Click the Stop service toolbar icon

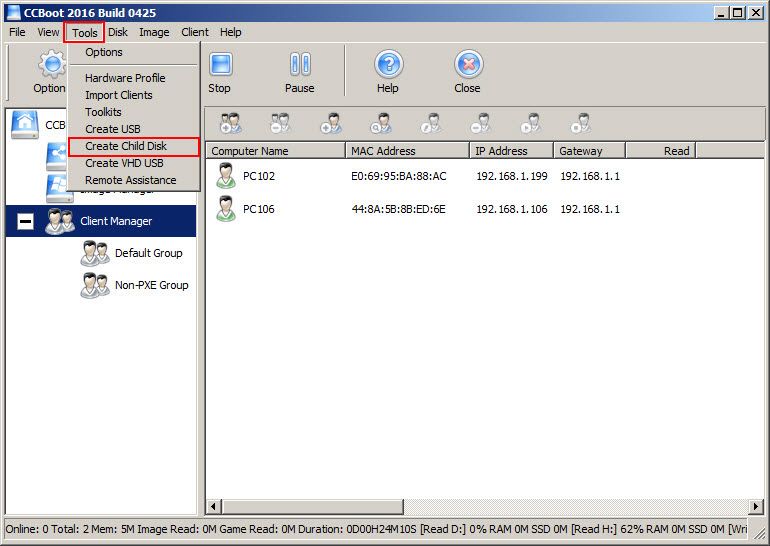(221, 64)
